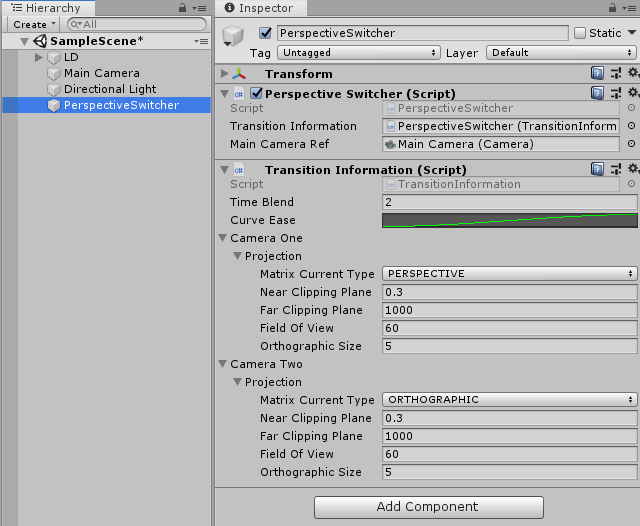
Task: Click Transition Information preset icon
Action: coord(616,169)
